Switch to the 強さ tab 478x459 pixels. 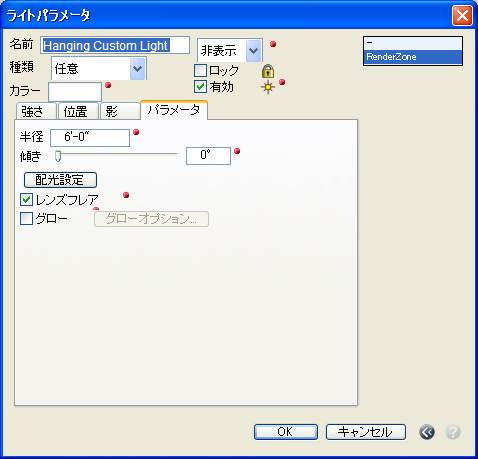[36, 111]
